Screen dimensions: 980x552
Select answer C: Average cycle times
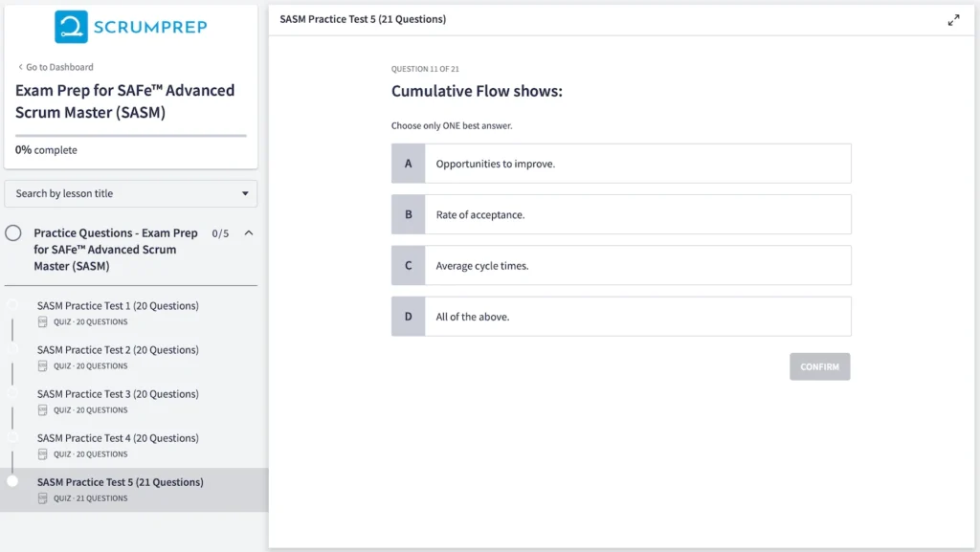[621, 266]
